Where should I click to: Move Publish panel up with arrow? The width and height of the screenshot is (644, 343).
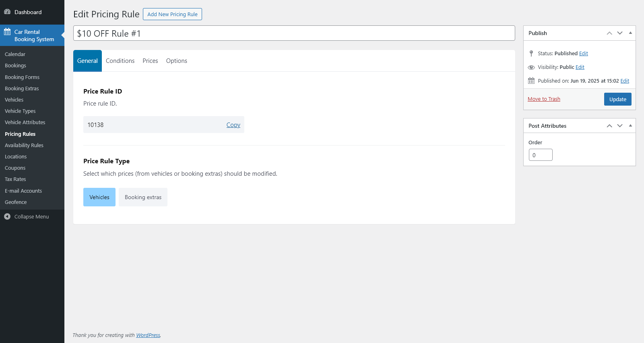[x=609, y=33]
